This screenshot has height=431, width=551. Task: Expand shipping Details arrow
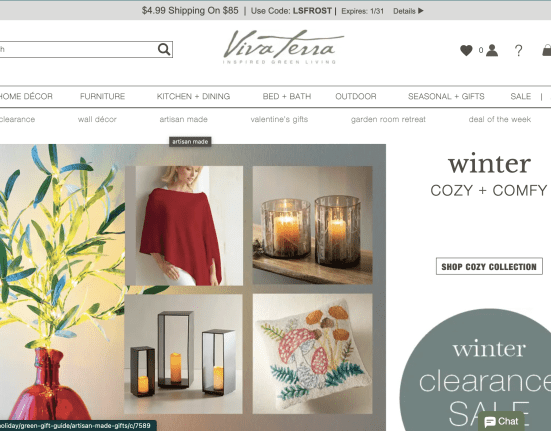408,11
